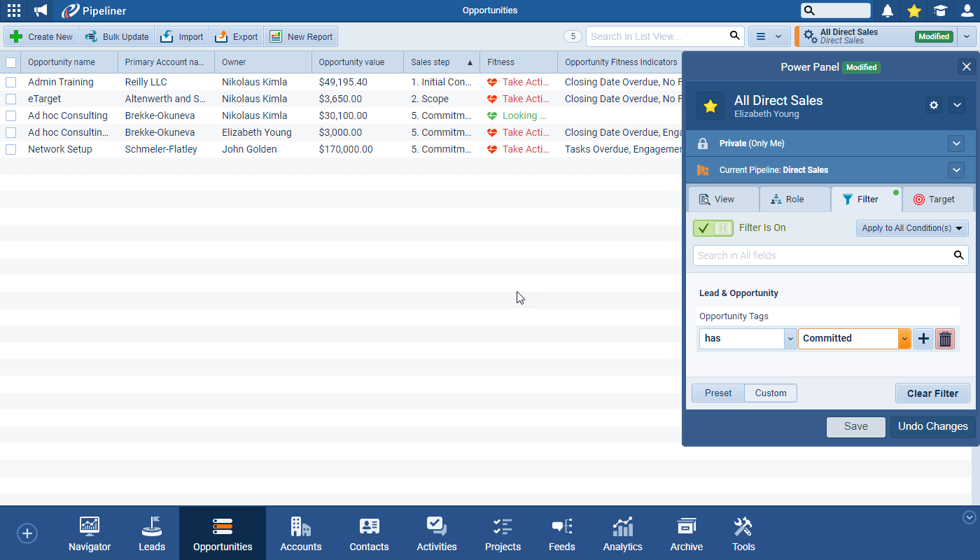Open Power Panel settings gear

click(933, 105)
